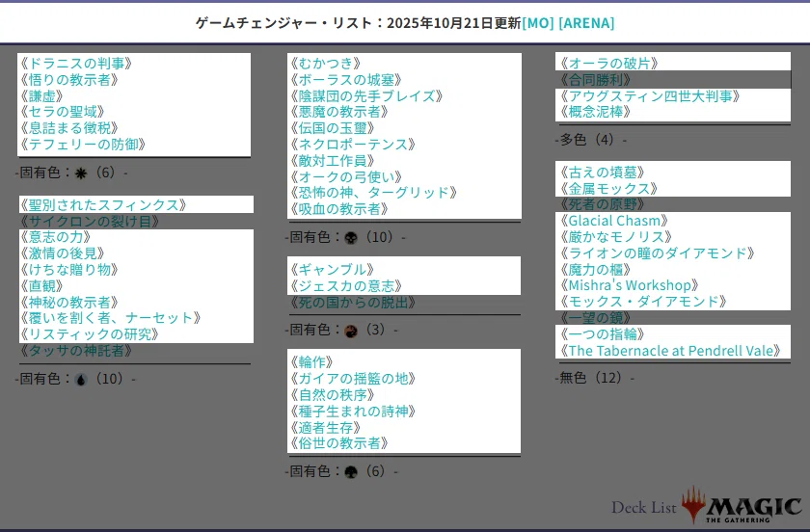Open card link 《一つの指輪》
The width and height of the screenshot is (810, 532).
coord(603,334)
